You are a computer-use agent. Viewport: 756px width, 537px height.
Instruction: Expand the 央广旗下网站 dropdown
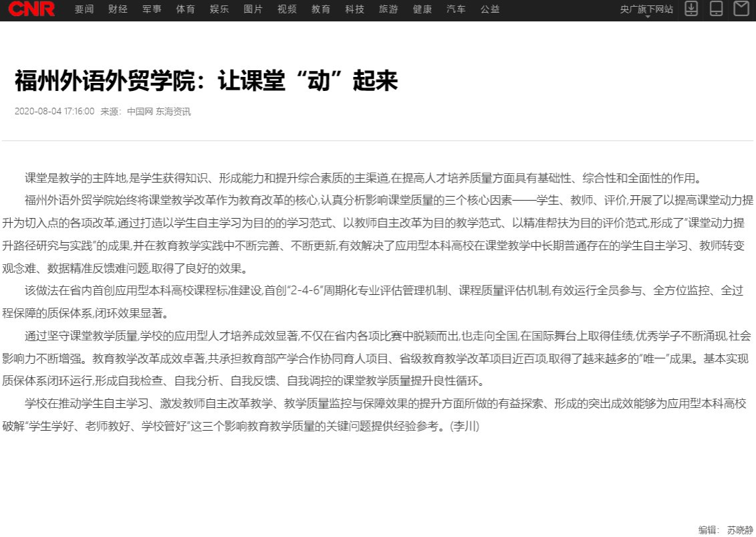point(646,10)
